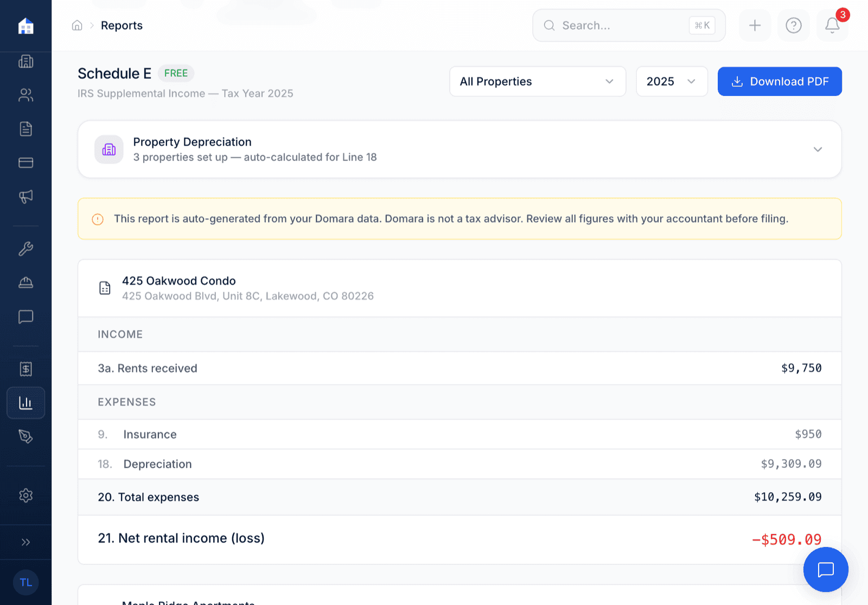Open the settings gear in sidebar

25,495
